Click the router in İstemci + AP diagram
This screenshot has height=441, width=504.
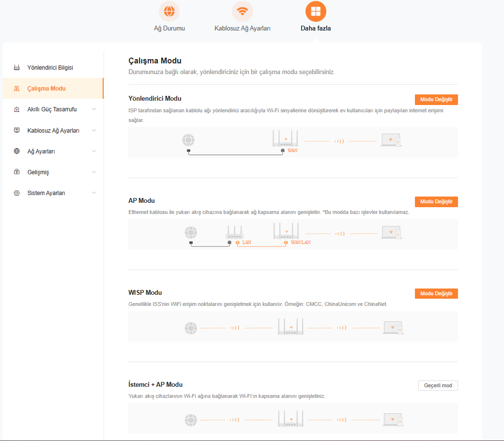[x=290, y=418]
